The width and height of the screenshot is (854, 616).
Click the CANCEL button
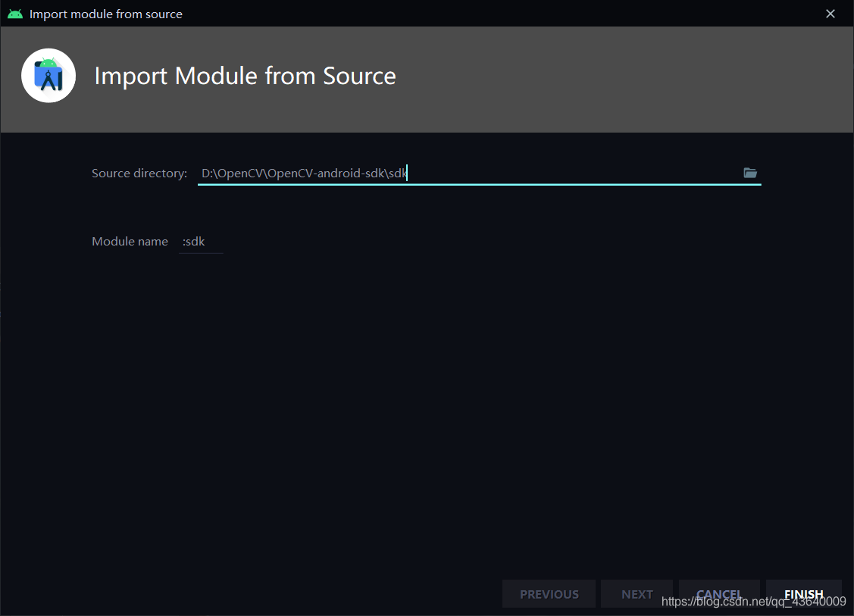719,594
